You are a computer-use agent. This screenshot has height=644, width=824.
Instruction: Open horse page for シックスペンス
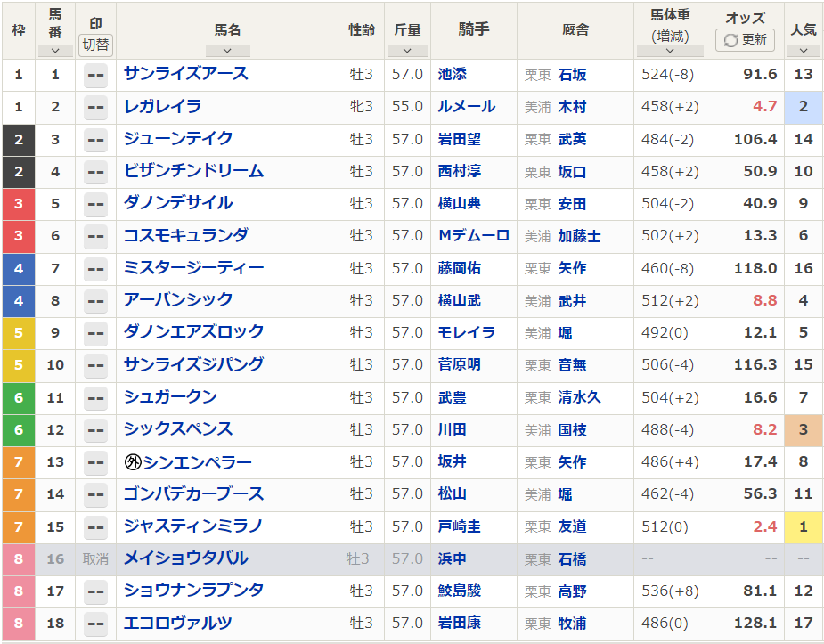pyautogui.click(x=177, y=429)
